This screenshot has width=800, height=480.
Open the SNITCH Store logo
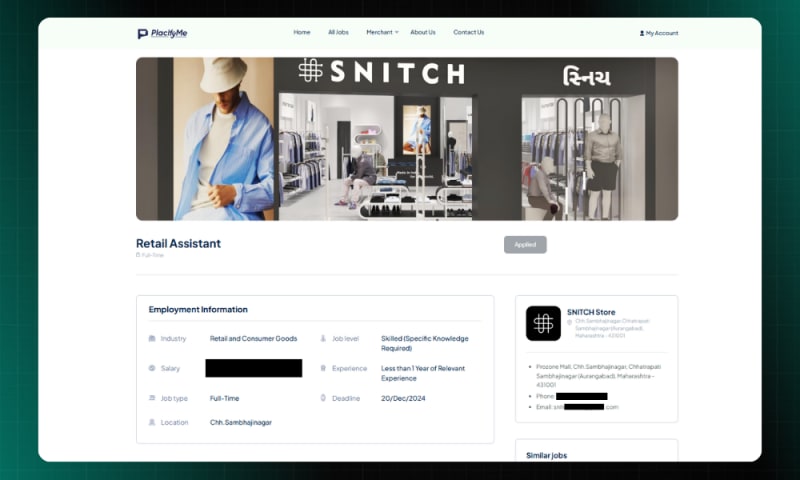pyautogui.click(x=543, y=323)
